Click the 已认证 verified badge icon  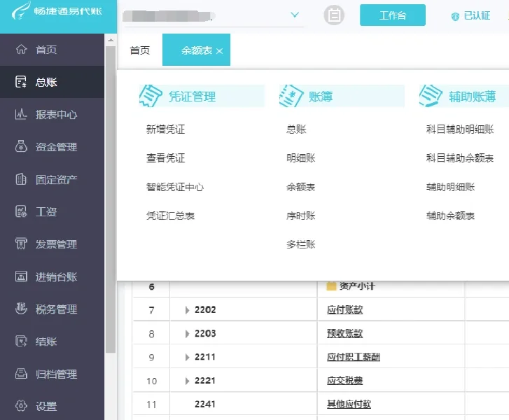455,16
